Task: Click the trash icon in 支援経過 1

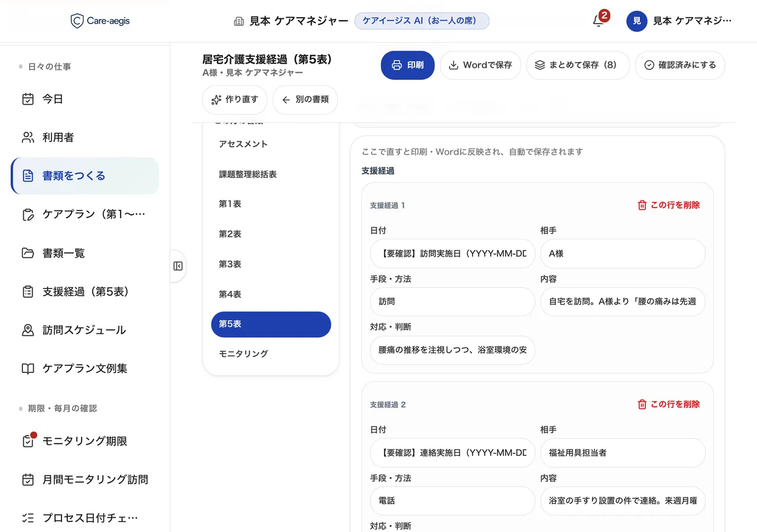Action: 642,205
